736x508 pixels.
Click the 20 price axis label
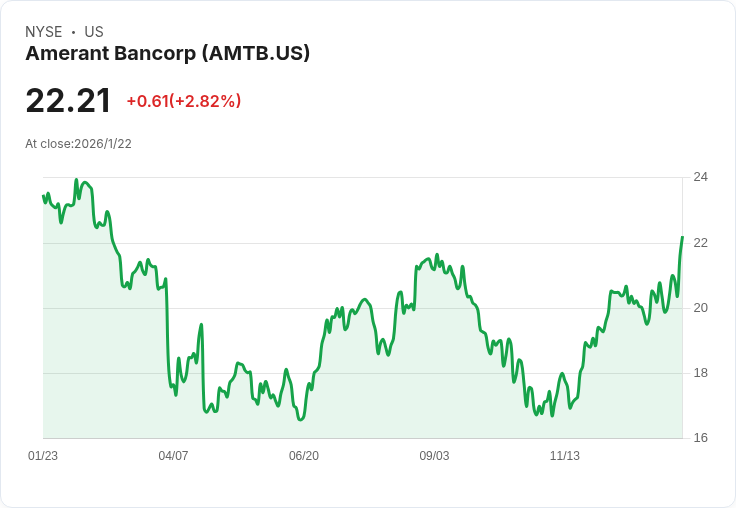(x=700, y=308)
